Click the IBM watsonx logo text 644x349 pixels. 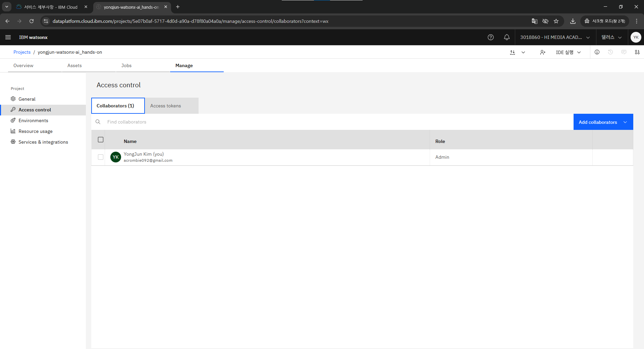(x=33, y=37)
